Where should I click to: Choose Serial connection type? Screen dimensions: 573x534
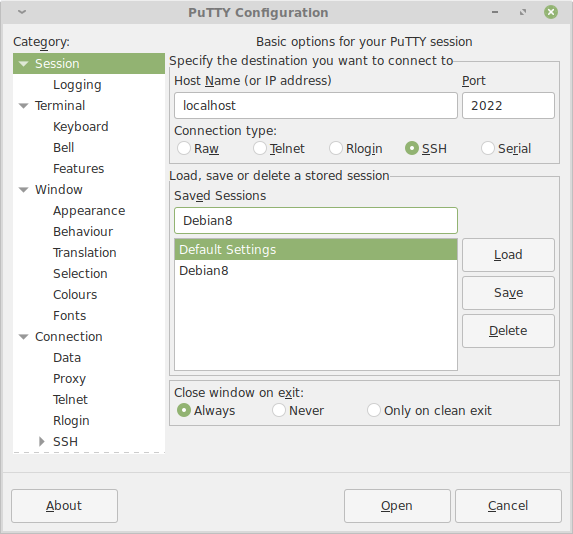pyautogui.click(x=487, y=148)
